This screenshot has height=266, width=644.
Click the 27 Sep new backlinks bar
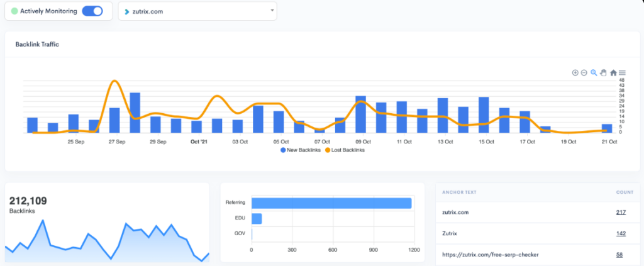click(114, 120)
